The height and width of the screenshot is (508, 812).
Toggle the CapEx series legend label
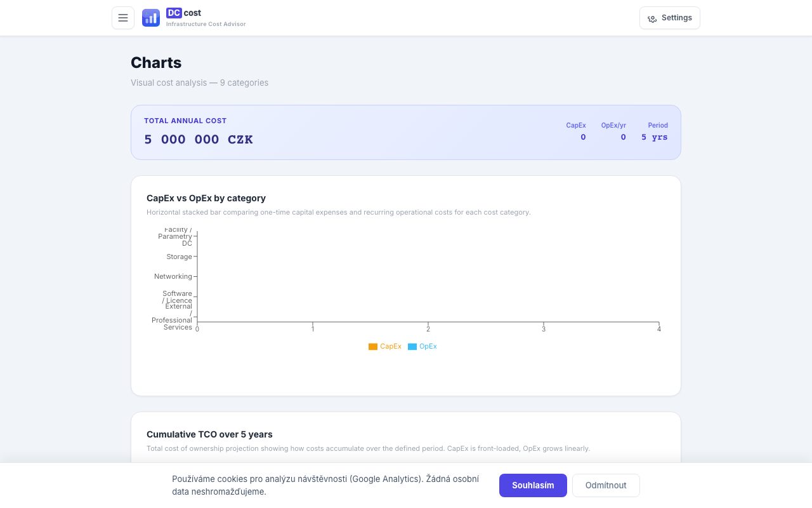(x=391, y=347)
